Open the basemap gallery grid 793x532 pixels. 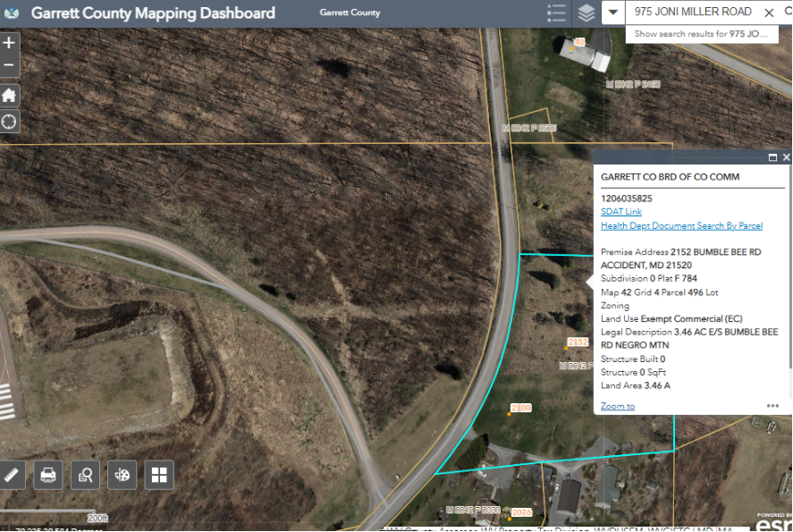click(159, 475)
